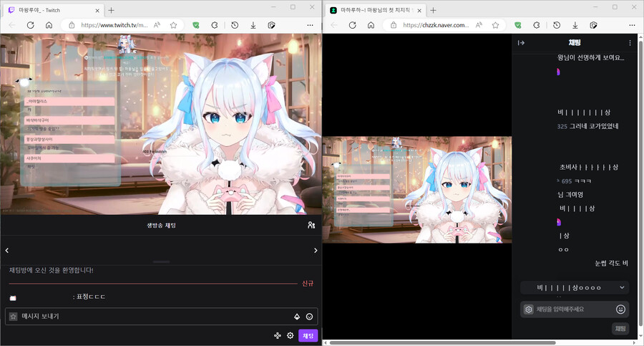This screenshot has height=346, width=644.
Task: Click the chzzk.naver.com address bar
Action: click(436, 25)
